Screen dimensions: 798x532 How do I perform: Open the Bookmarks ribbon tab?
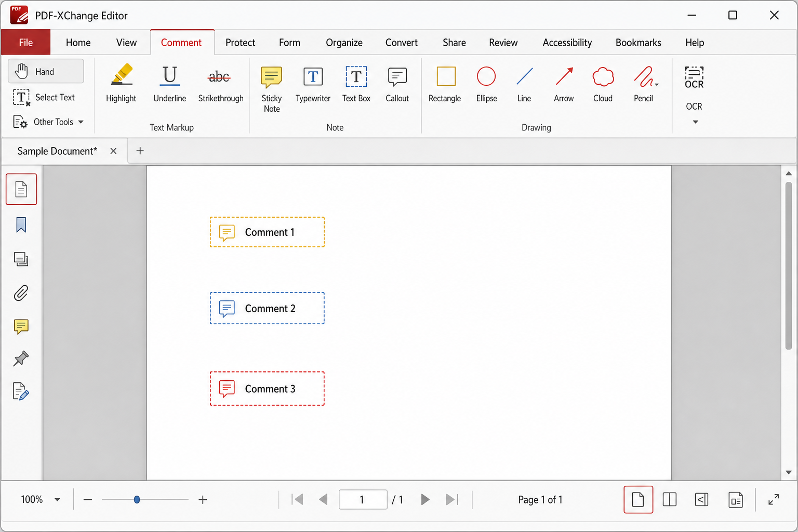[638, 43]
